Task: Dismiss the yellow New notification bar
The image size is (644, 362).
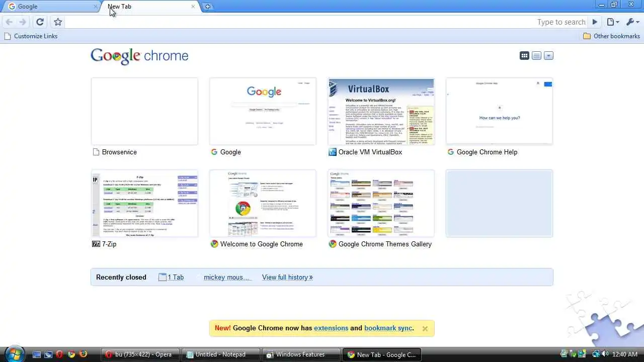Action: pos(425,328)
